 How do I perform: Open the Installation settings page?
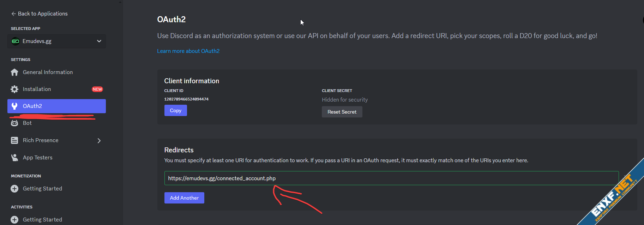pos(37,89)
